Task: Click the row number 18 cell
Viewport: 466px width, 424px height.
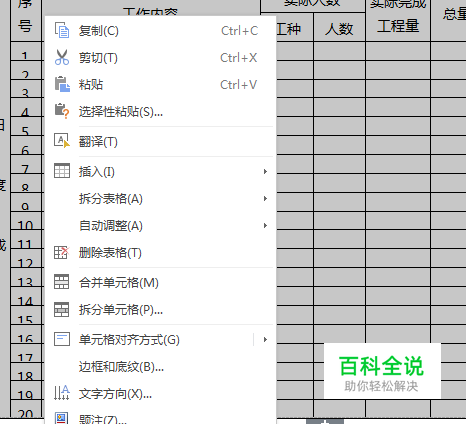Action: 25,372
